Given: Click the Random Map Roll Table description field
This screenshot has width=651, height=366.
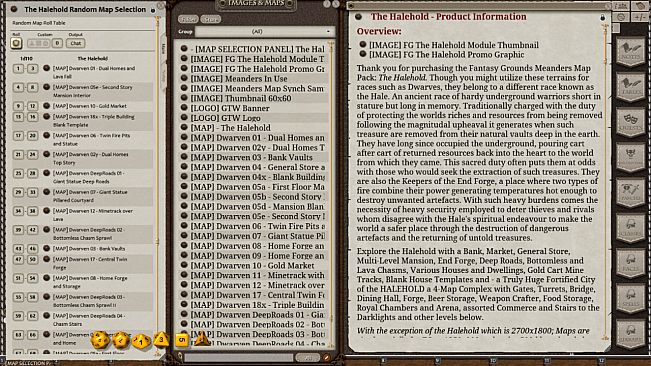Looking at the screenshot, I should click(x=82, y=23).
